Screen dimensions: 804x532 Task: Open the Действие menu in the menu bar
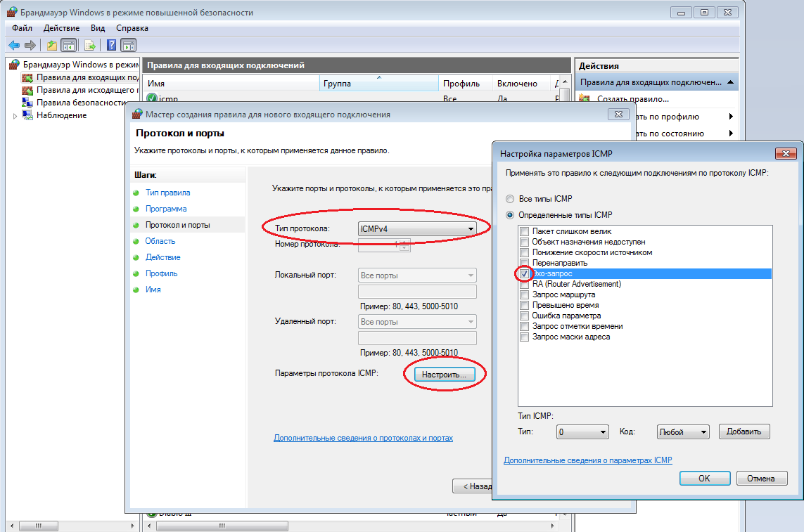pyautogui.click(x=61, y=28)
